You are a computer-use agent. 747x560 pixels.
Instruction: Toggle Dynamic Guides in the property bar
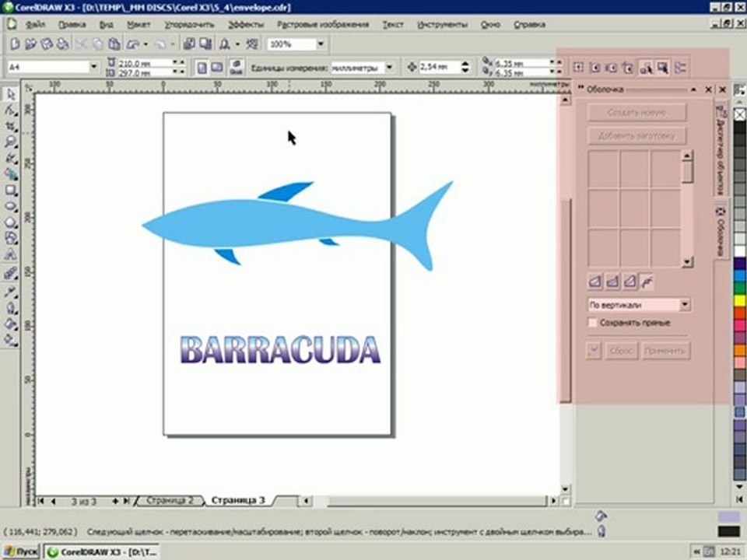pyautogui.click(x=629, y=68)
